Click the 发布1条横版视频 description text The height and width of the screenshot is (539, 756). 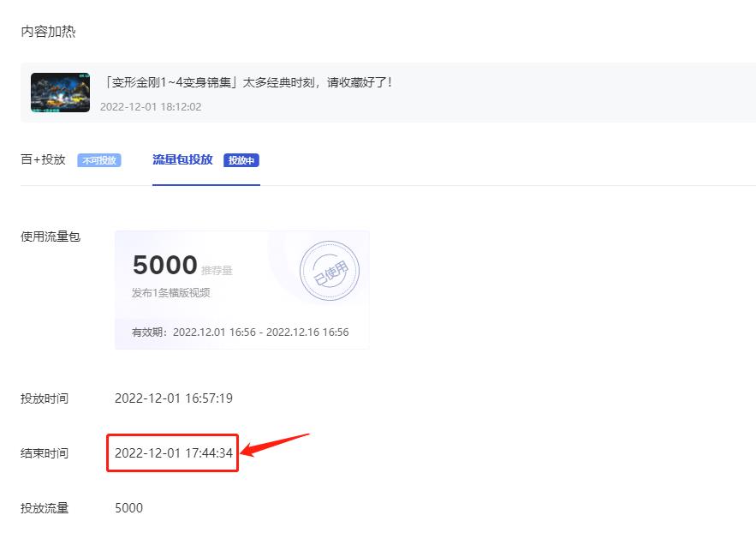point(170,293)
